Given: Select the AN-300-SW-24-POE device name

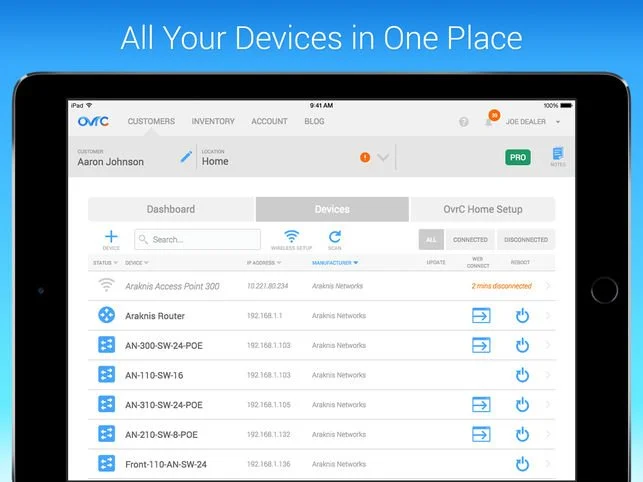Looking at the screenshot, I should [164, 345].
